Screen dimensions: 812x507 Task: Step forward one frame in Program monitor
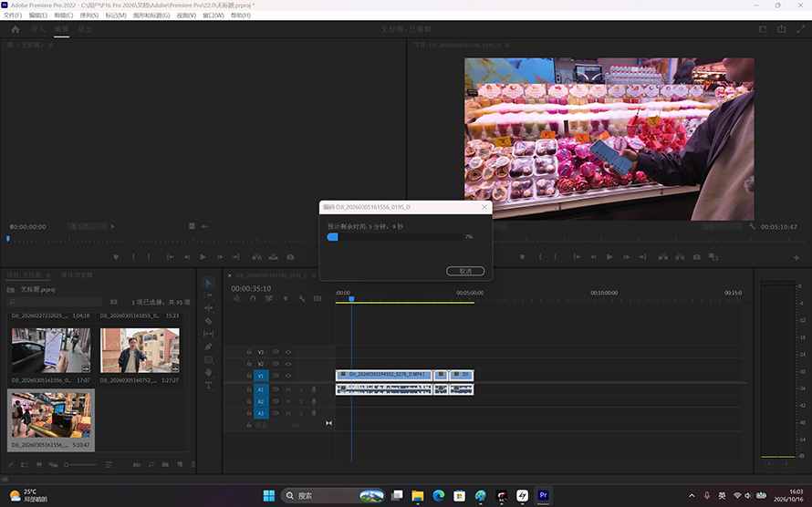click(626, 256)
